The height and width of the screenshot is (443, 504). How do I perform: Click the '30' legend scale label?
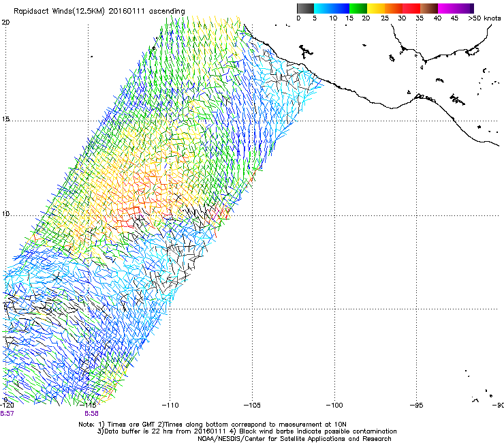click(402, 18)
